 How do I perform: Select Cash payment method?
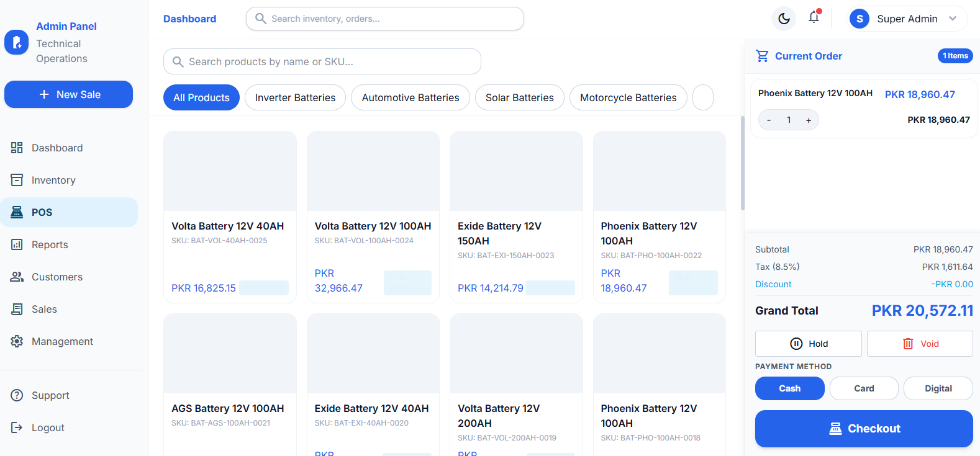pos(790,388)
